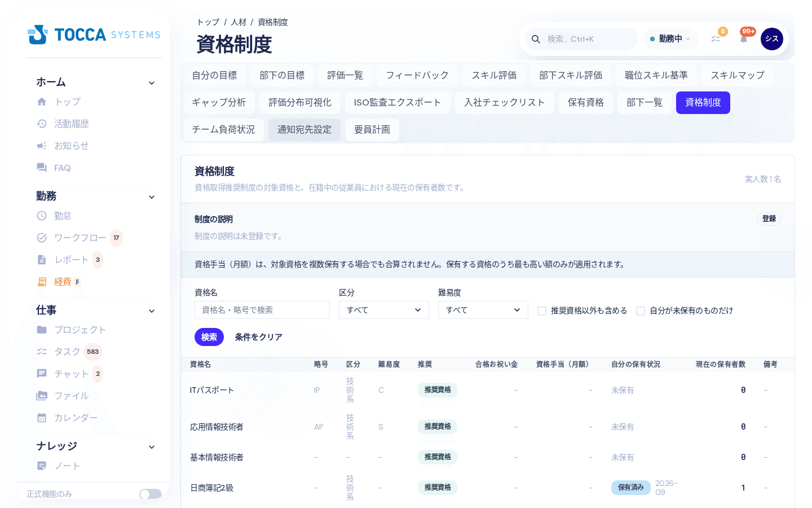Collapse the 仕事 sidebar section
Viewport: 812px width, 508px height.
152,311
